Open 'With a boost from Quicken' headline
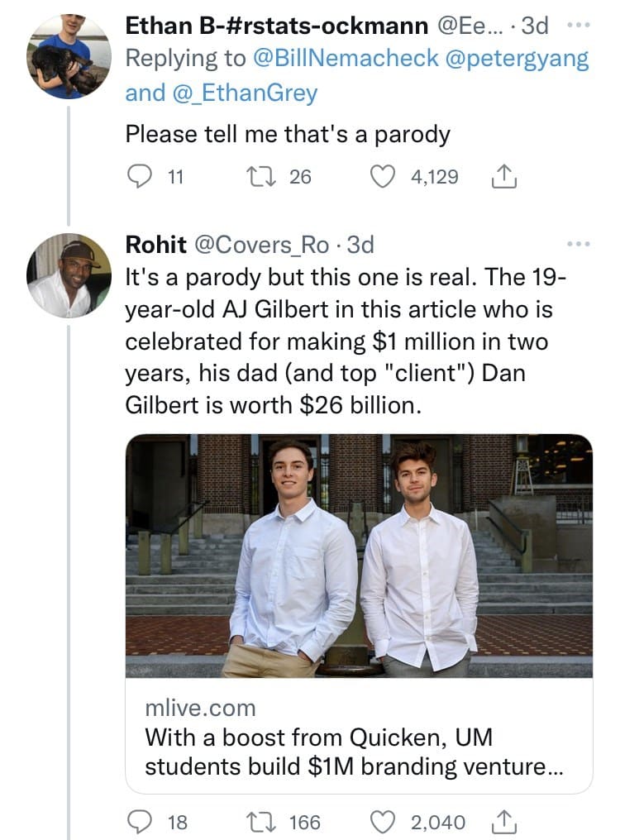The width and height of the screenshot is (620, 840). click(x=354, y=752)
